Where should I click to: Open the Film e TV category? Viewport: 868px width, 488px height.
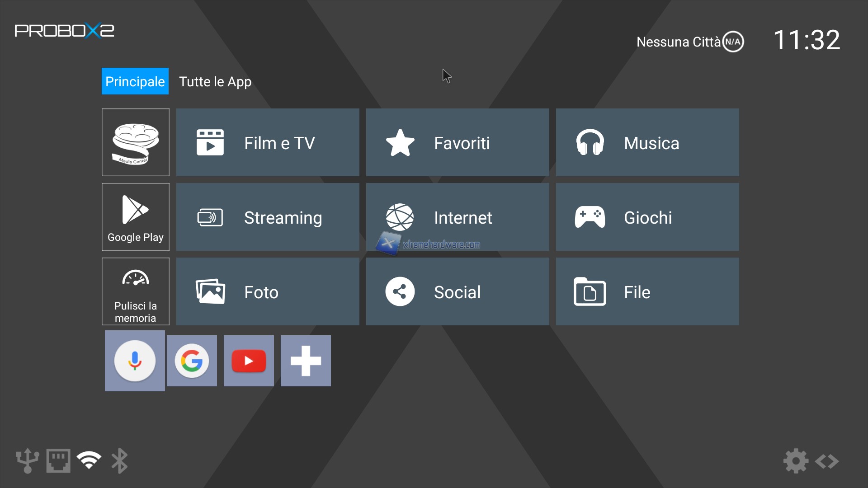click(x=268, y=142)
